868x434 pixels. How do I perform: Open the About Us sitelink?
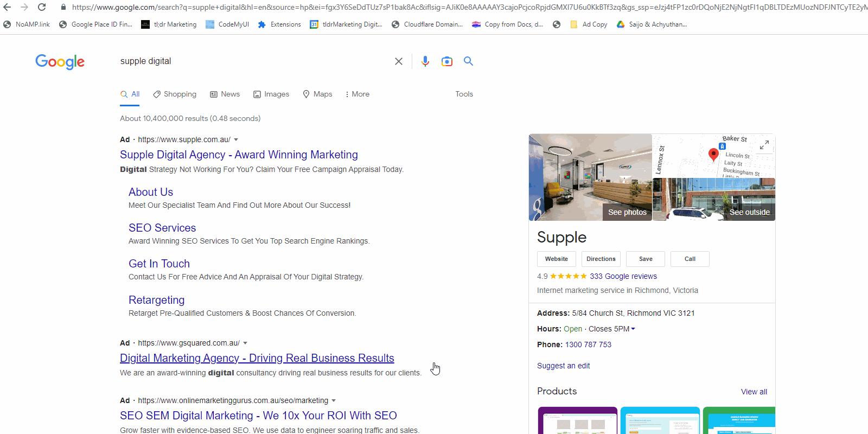151,193
